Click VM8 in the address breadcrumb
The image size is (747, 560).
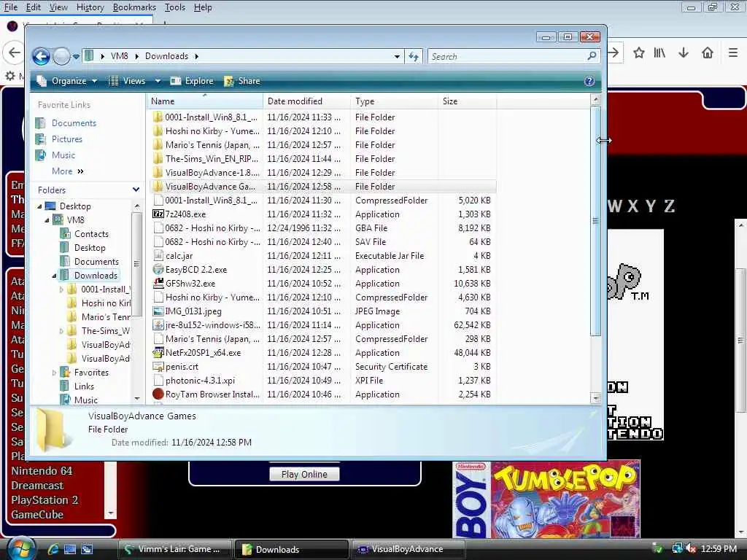point(119,56)
